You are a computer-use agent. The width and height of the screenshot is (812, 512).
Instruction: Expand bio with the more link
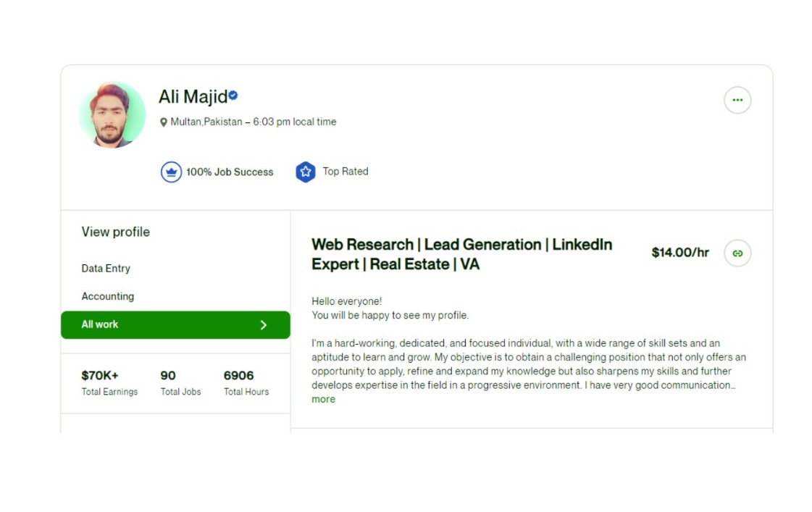pyautogui.click(x=323, y=399)
